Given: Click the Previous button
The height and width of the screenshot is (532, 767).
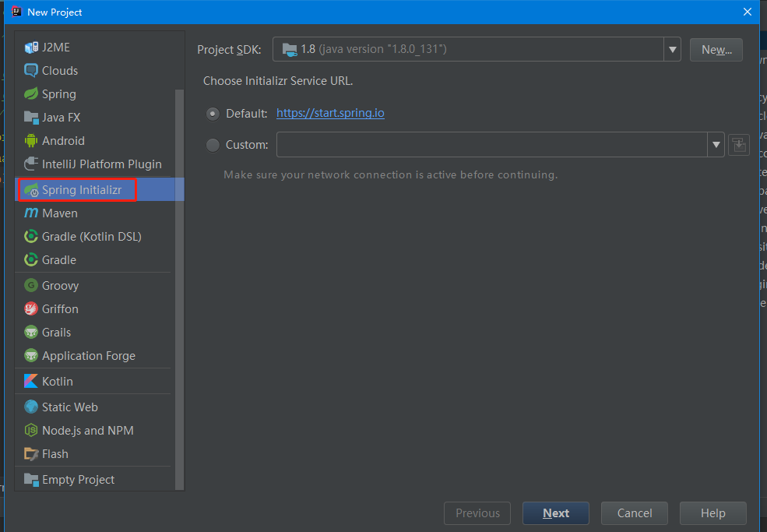Looking at the screenshot, I should point(477,513).
